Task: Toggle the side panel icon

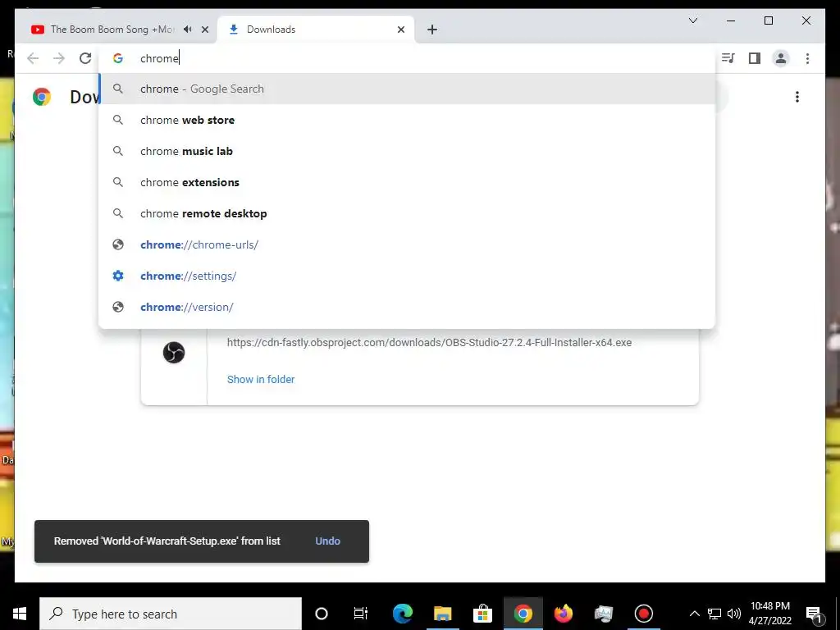Action: point(755,58)
